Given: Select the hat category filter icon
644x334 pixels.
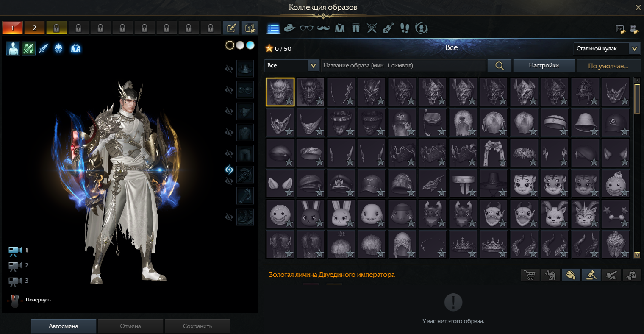Looking at the screenshot, I should click(x=289, y=28).
